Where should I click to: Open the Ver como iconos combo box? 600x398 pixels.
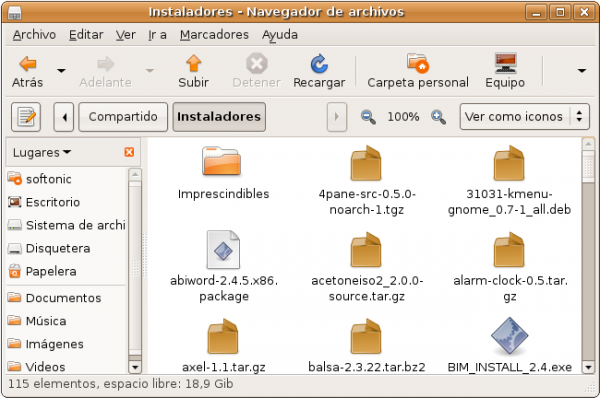coord(525,117)
